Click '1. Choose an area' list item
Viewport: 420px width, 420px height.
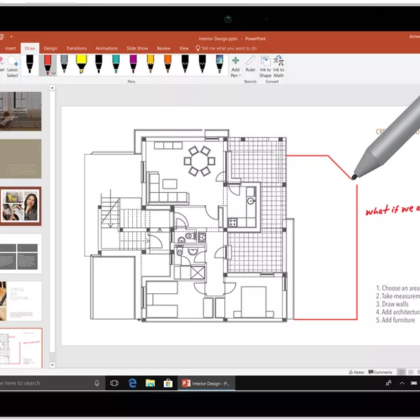[x=398, y=288]
